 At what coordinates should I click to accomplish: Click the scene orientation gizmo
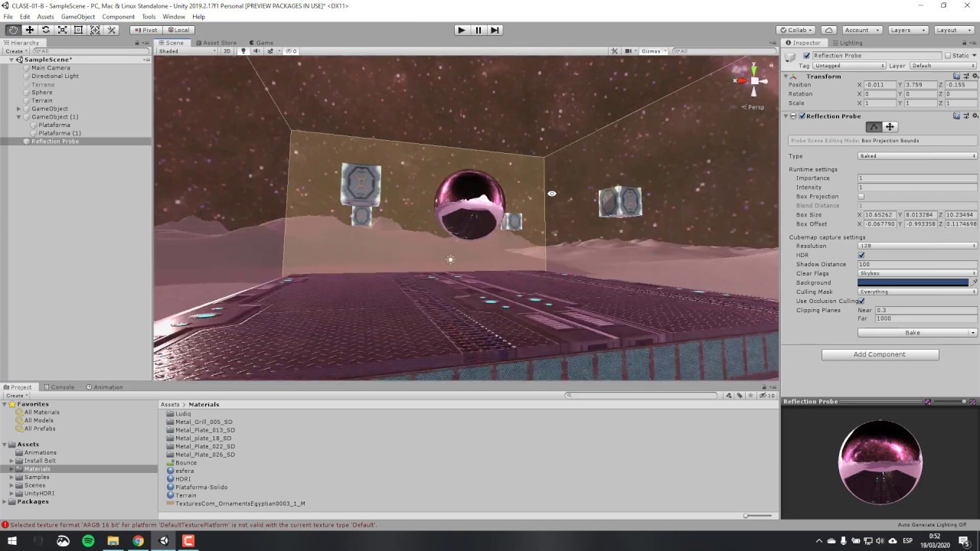coord(754,80)
